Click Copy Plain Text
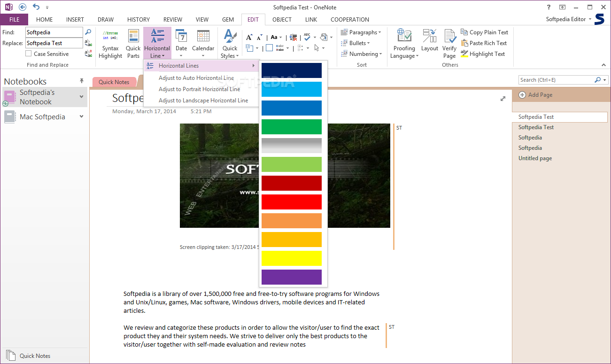The height and width of the screenshot is (364, 611). 485,32
